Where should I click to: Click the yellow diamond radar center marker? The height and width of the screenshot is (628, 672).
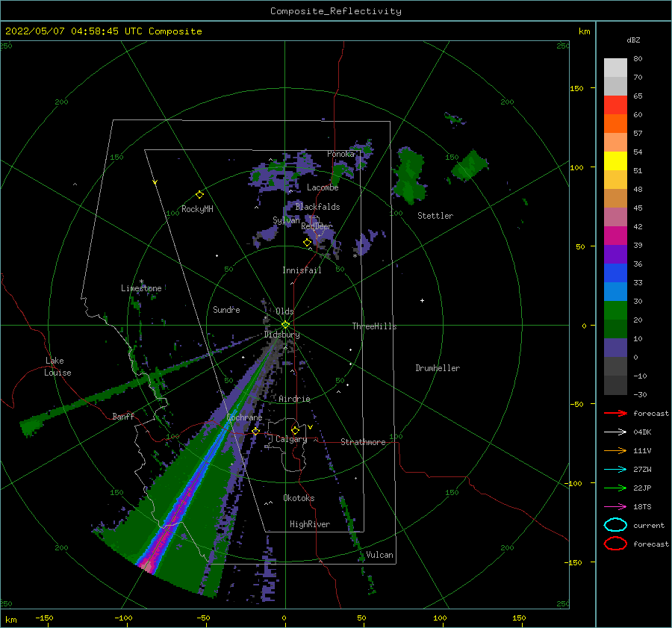click(x=285, y=325)
